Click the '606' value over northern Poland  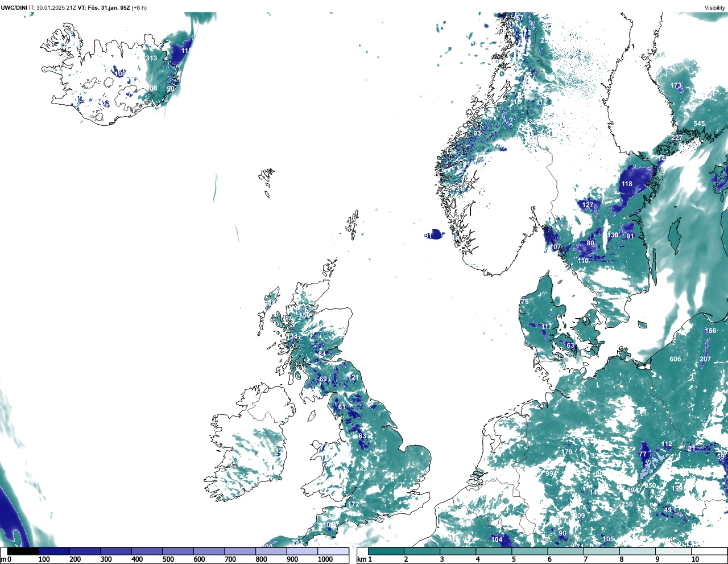point(675,359)
